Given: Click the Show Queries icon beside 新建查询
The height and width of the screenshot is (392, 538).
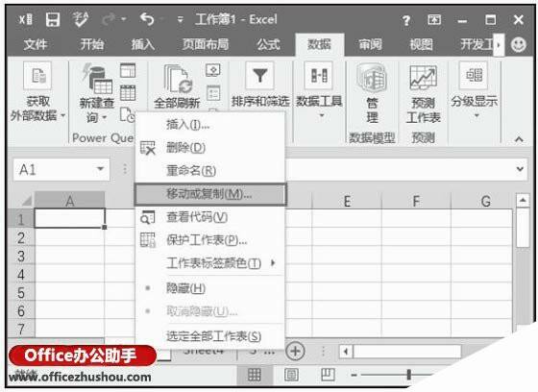Looking at the screenshot, I should [128, 70].
